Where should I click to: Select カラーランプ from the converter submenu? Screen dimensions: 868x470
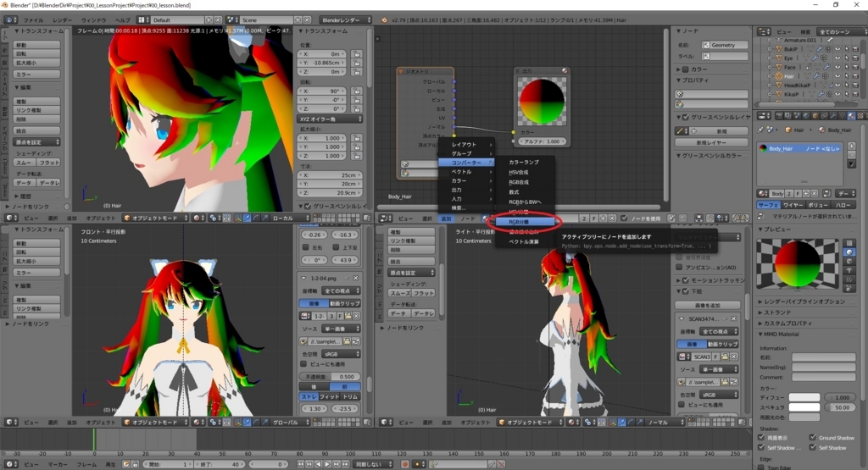pyautogui.click(x=523, y=162)
